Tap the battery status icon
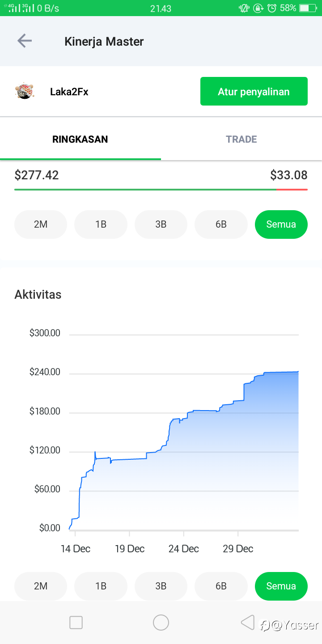Image resolution: width=322 pixels, height=644 pixels. [308, 8]
